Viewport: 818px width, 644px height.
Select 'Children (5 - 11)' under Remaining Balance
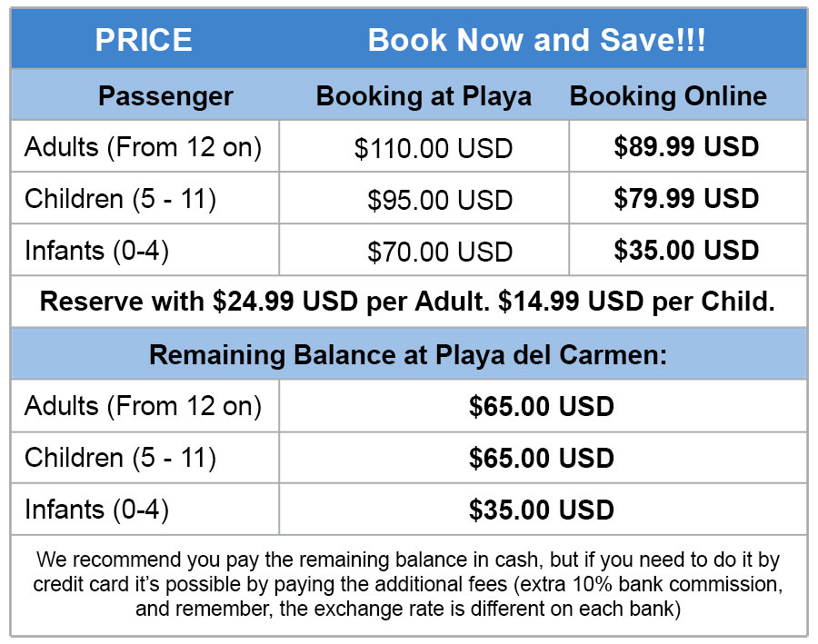click(120, 458)
